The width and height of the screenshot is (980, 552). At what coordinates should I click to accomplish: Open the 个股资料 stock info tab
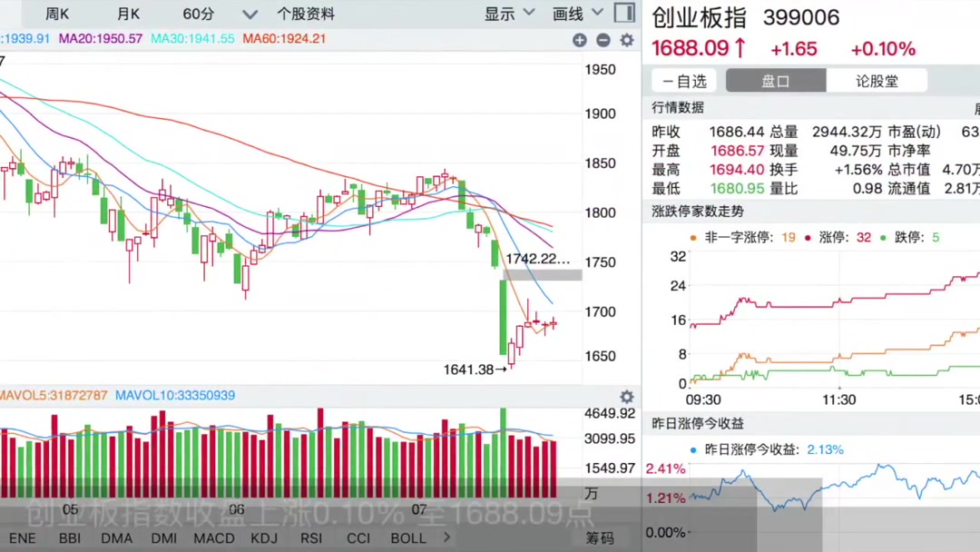click(x=306, y=14)
